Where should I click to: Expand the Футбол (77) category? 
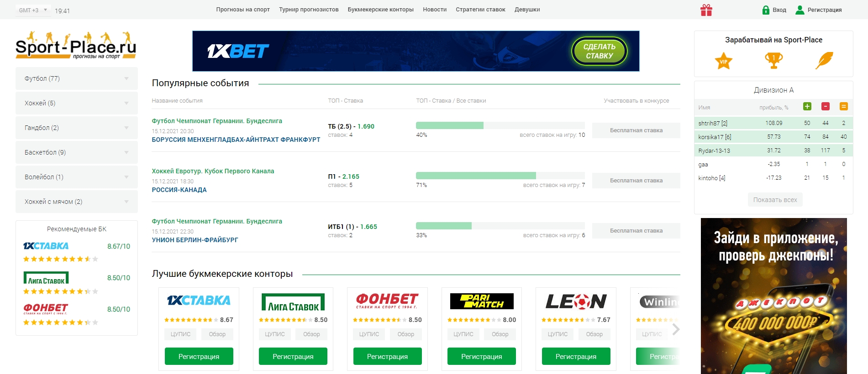[77, 78]
